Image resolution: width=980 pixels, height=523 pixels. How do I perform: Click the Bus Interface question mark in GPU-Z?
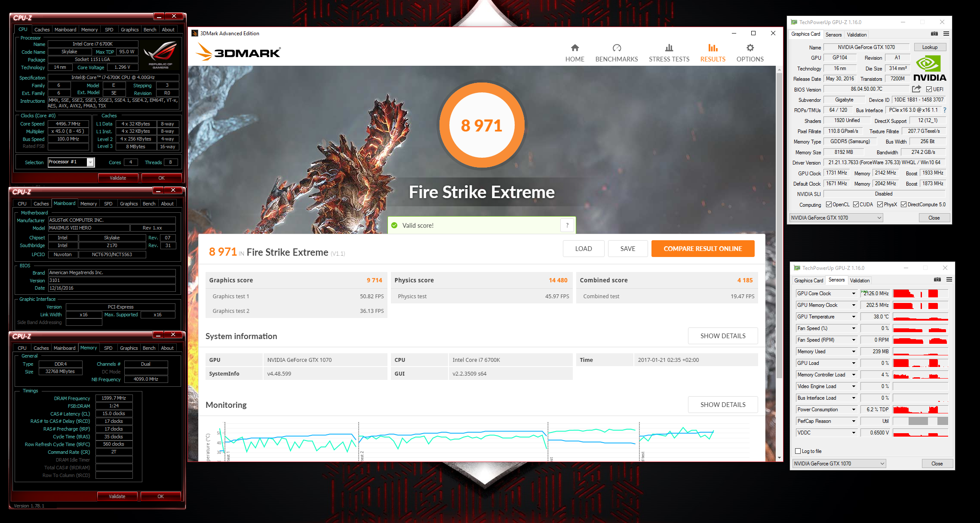click(945, 110)
